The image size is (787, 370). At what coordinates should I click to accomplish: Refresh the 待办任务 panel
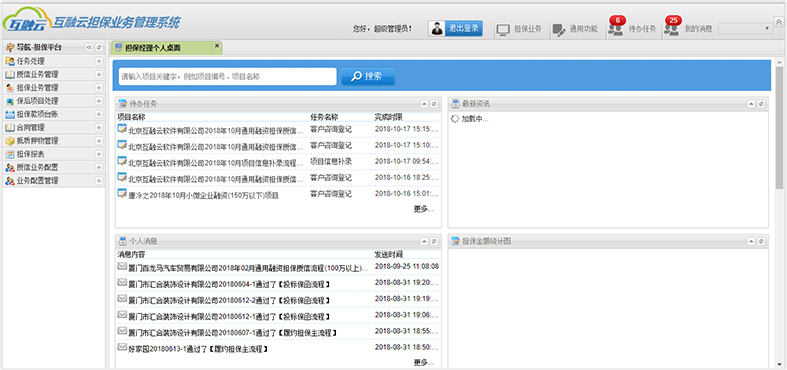(x=434, y=104)
